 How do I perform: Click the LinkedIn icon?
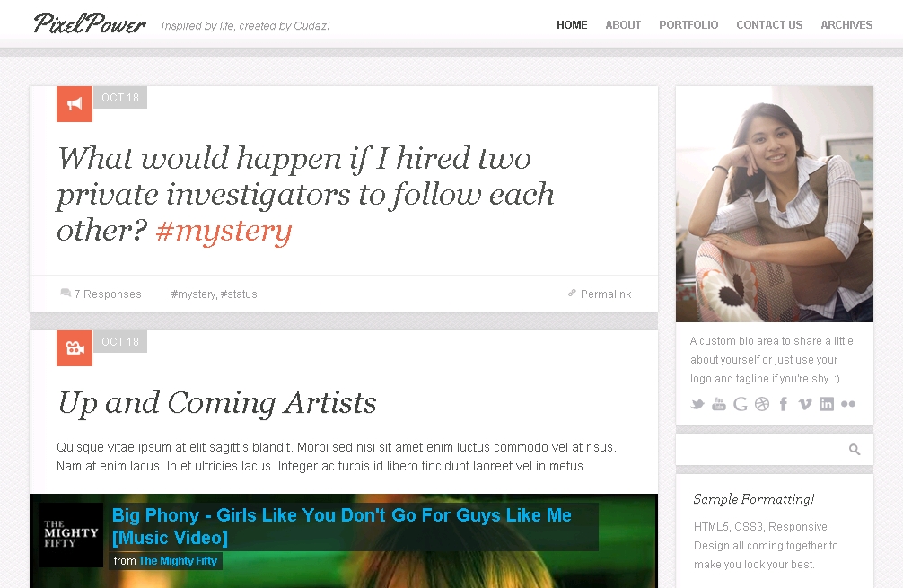coord(827,404)
